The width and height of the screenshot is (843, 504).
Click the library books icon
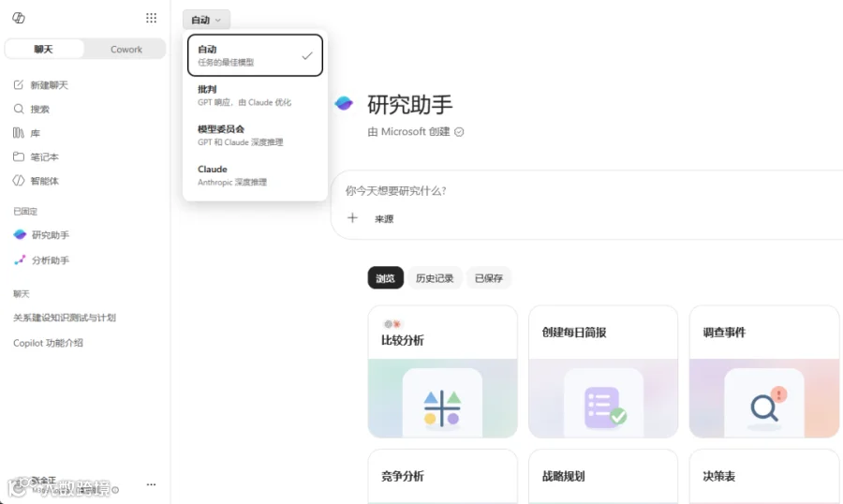point(19,133)
